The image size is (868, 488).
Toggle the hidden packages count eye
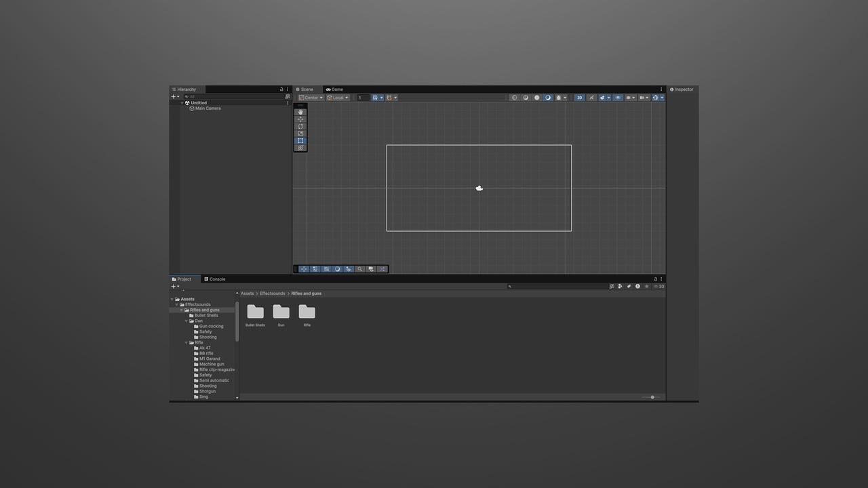coord(658,286)
